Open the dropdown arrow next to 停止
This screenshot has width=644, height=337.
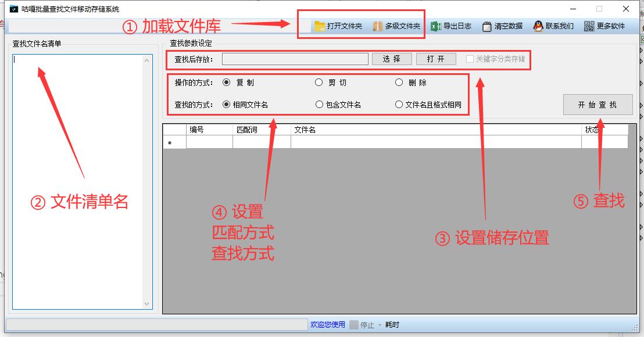pyautogui.click(x=380, y=325)
